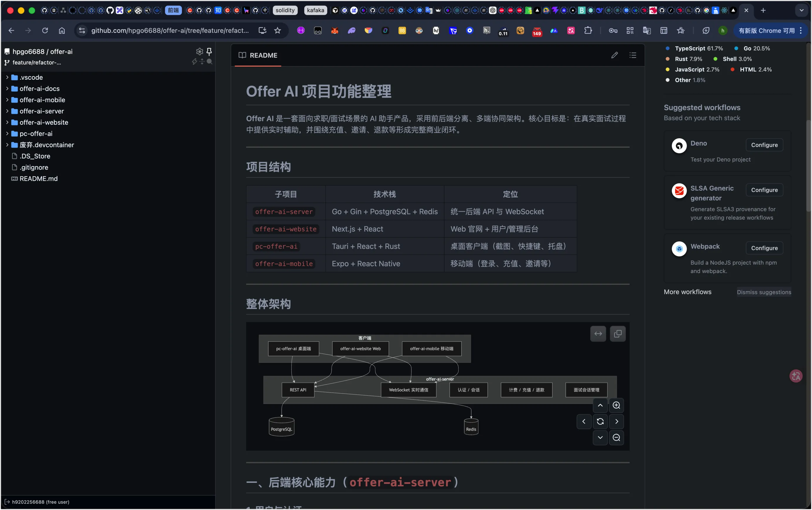This screenshot has height=510, width=812.
Task: Open the .gitignore file
Action: tap(34, 167)
